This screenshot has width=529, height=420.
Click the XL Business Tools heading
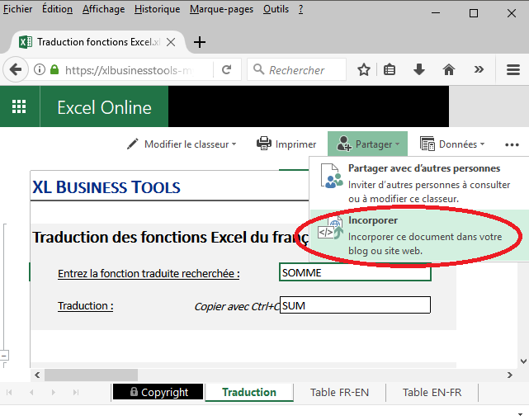click(106, 186)
